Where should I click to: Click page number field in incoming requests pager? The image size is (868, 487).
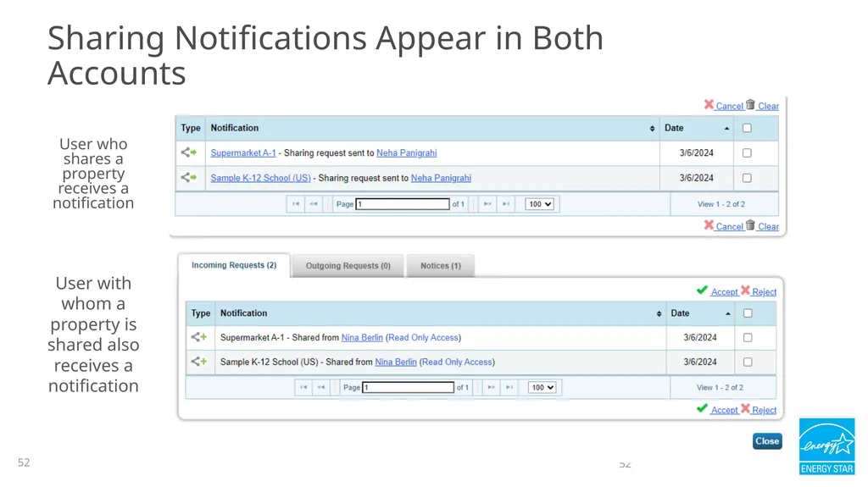pos(409,387)
